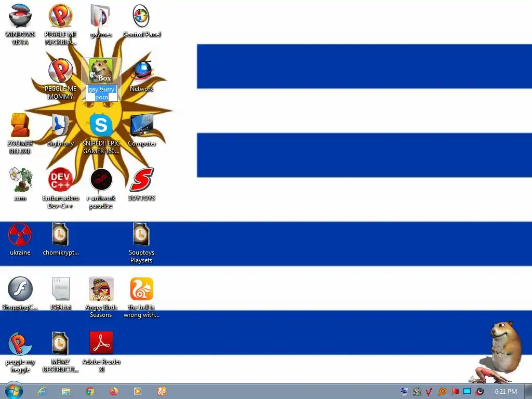Select the 1984.txt file icon
532x399 pixels.
(x=60, y=293)
